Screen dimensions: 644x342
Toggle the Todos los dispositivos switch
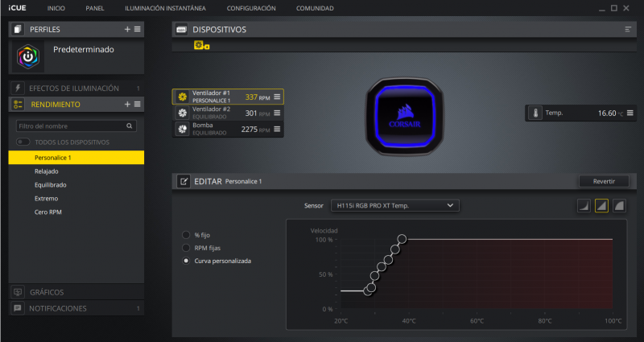(x=23, y=142)
